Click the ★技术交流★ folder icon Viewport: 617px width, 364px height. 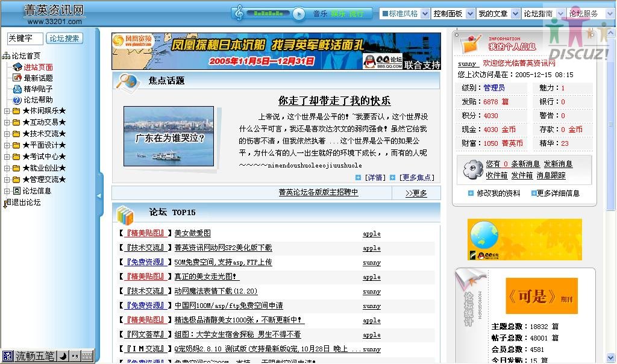click(x=16, y=134)
